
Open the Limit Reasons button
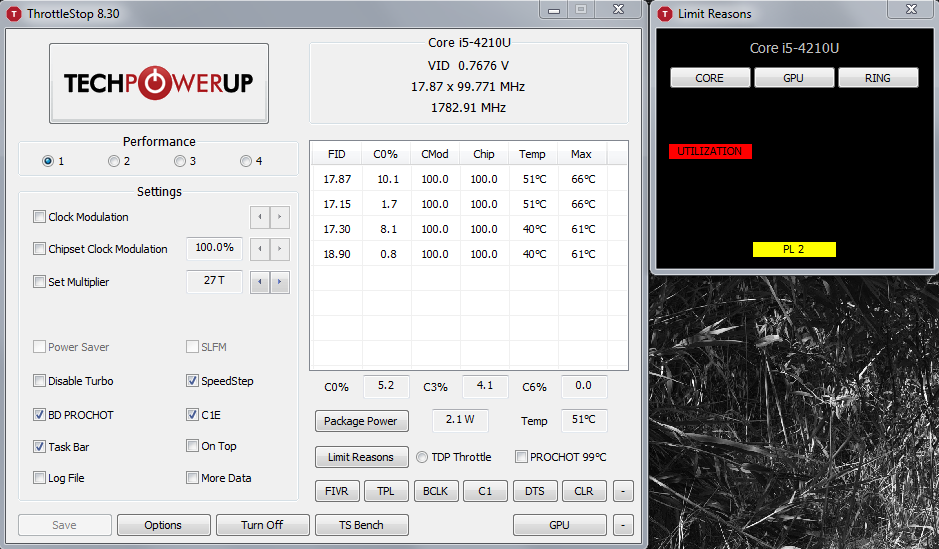pos(362,457)
